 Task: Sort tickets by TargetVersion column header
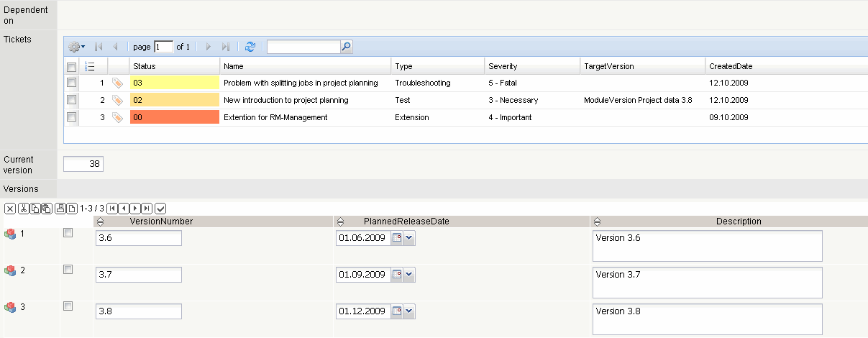pyautogui.click(x=643, y=66)
